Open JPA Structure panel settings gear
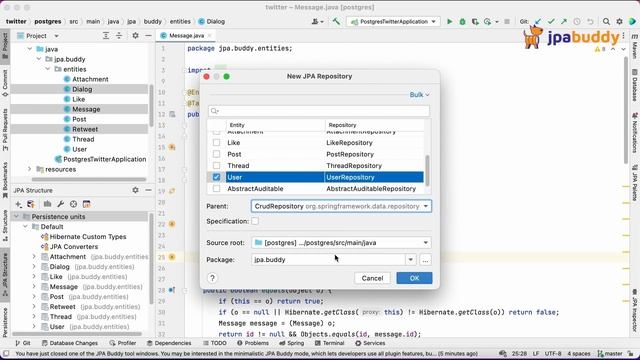The height and width of the screenshot is (360, 640). click(136, 190)
